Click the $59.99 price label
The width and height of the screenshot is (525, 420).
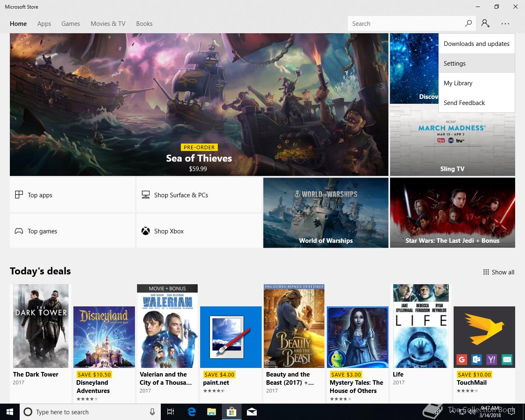(198, 169)
